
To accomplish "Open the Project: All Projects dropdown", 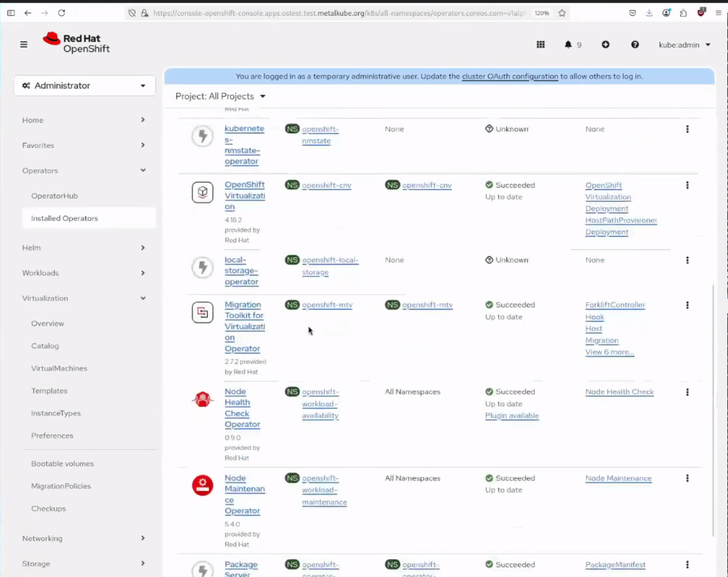I will pyautogui.click(x=220, y=96).
